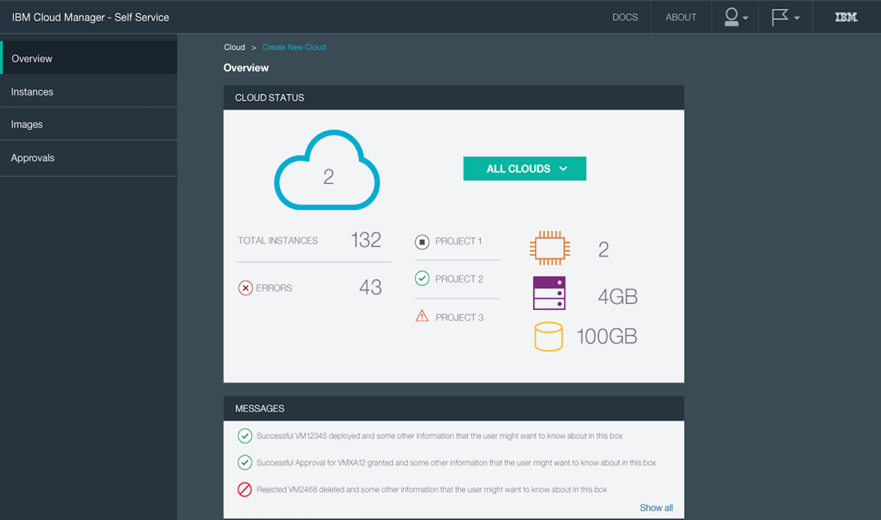Click the red X errors icon

245,288
